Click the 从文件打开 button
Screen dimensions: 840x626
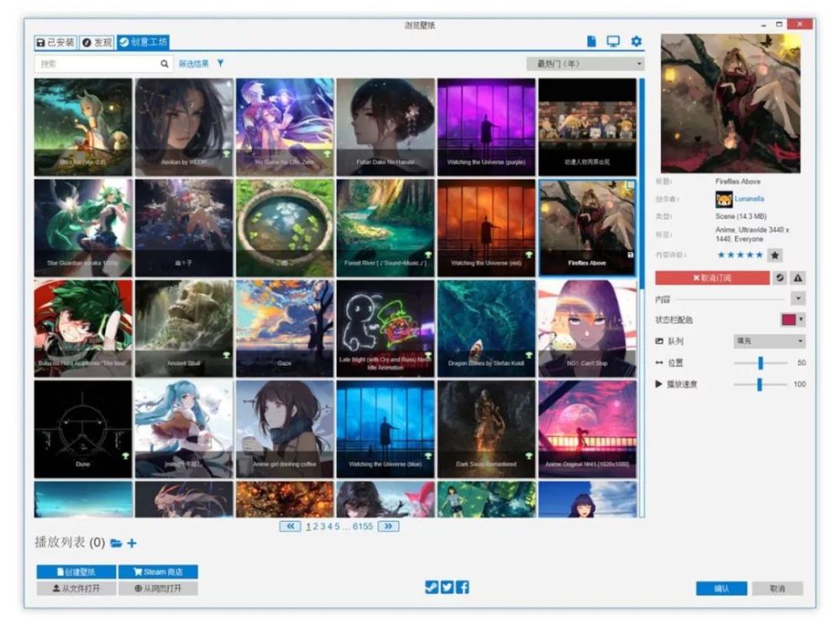tap(76, 588)
